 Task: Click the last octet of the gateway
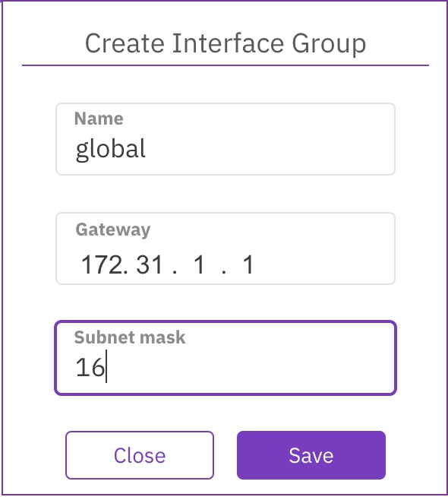click(x=248, y=264)
